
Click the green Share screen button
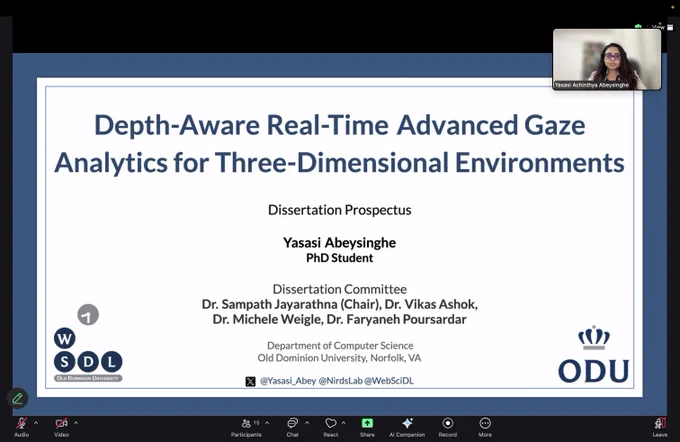[x=367, y=427]
